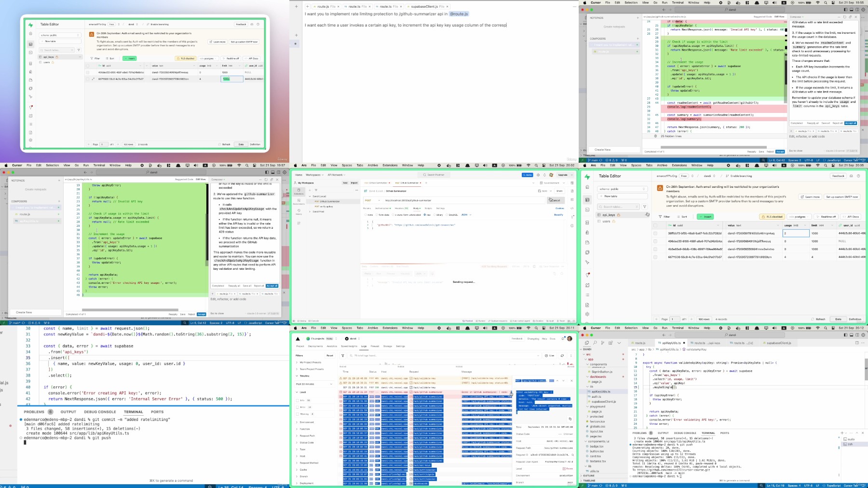Tick the Info level checkbox in Vercel filters
This screenshot has width=868, height=488.
298,401
